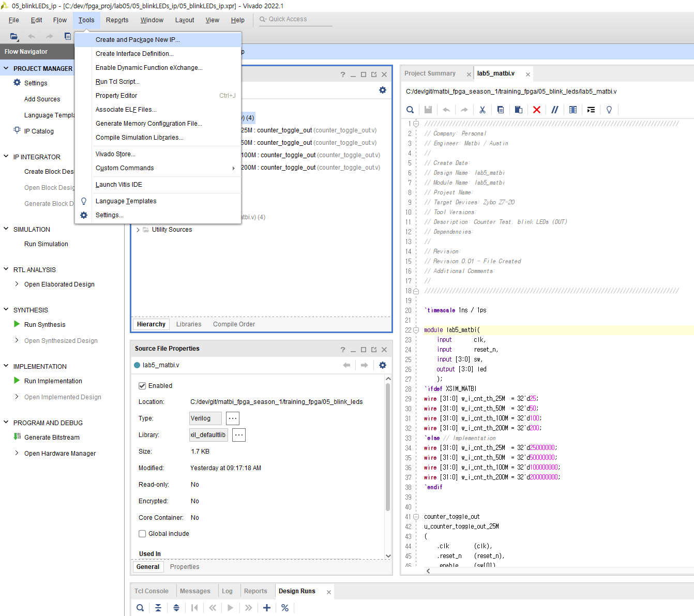694x616 pixels.
Task: Search in the lab5_matbi.v editor toolbar
Action: 410,110
